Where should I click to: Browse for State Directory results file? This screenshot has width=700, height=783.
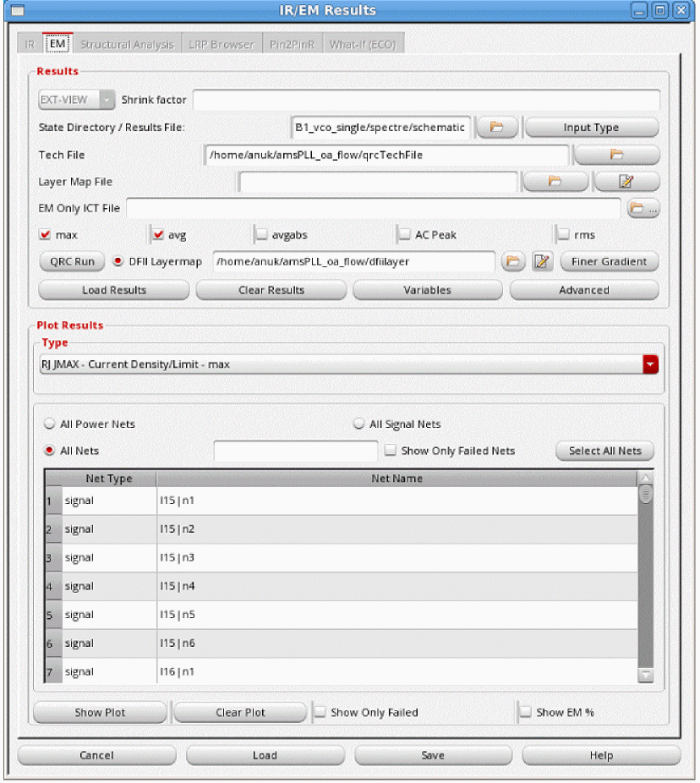tap(497, 128)
